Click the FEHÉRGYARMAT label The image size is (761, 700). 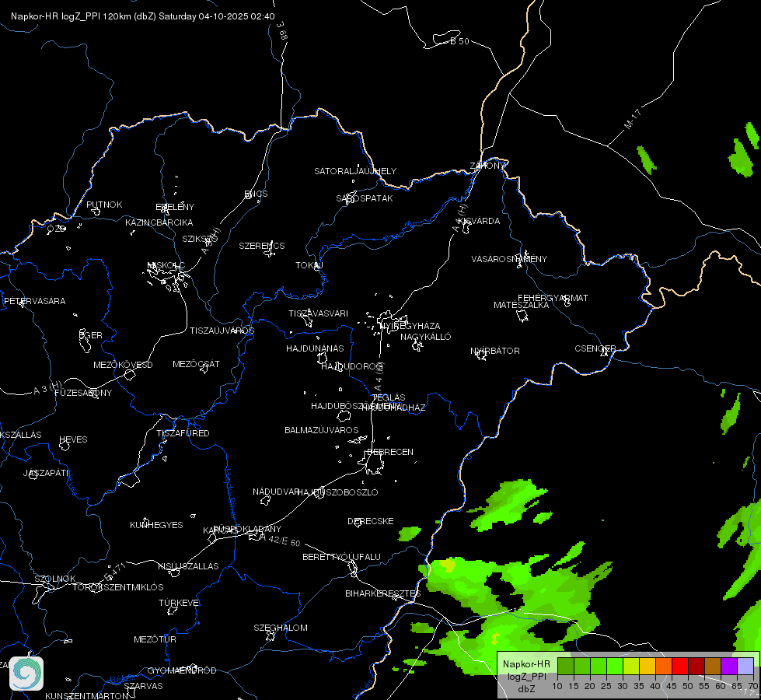(553, 298)
